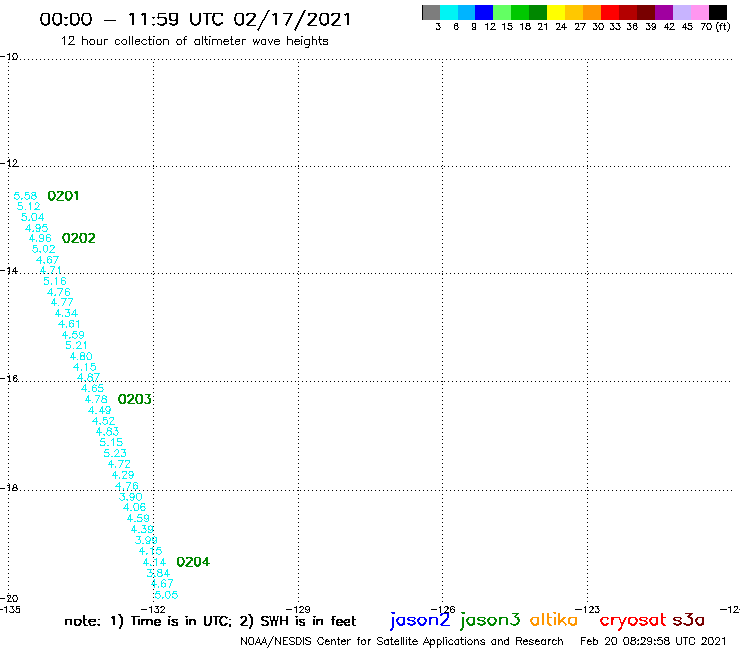This screenshot has height=650, width=740.
Task: Select the orange altika satellite label
Action: [x=554, y=620]
